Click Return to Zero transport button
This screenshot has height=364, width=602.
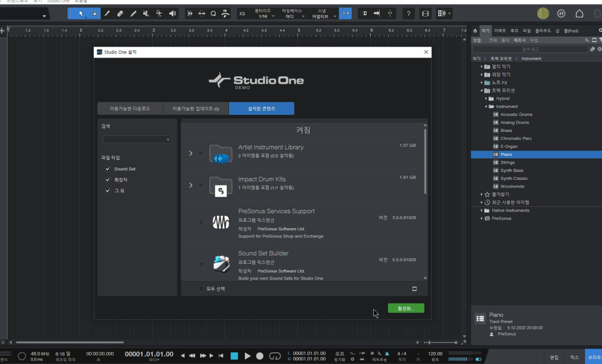pyautogui.click(x=221, y=356)
